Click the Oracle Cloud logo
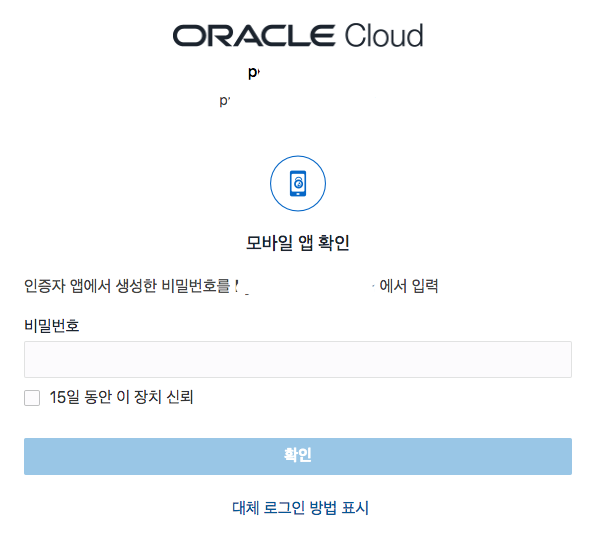Image resolution: width=603 pixels, height=534 pixels. tap(298, 35)
